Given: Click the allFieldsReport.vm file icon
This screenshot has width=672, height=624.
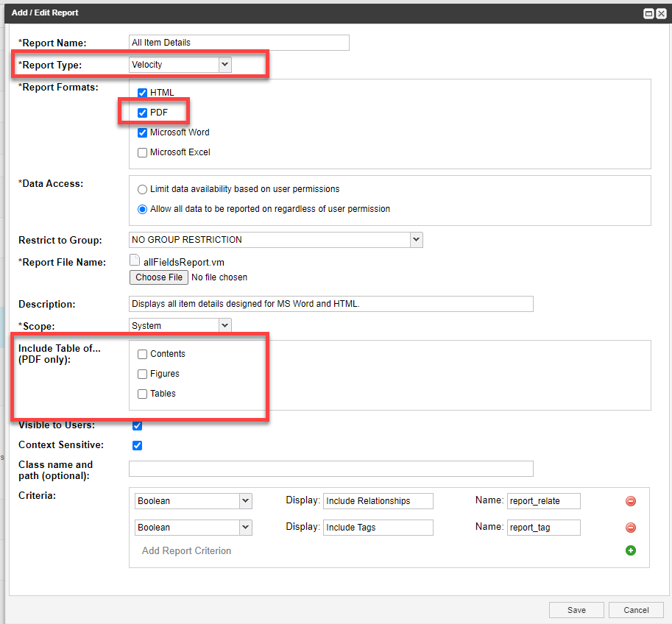Looking at the screenshot, I should [x=135, y=260].
